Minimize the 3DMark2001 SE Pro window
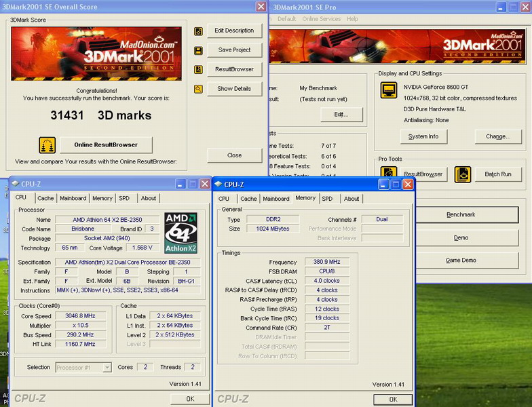This screenshot has height=407, width=532. pos(501,7)
